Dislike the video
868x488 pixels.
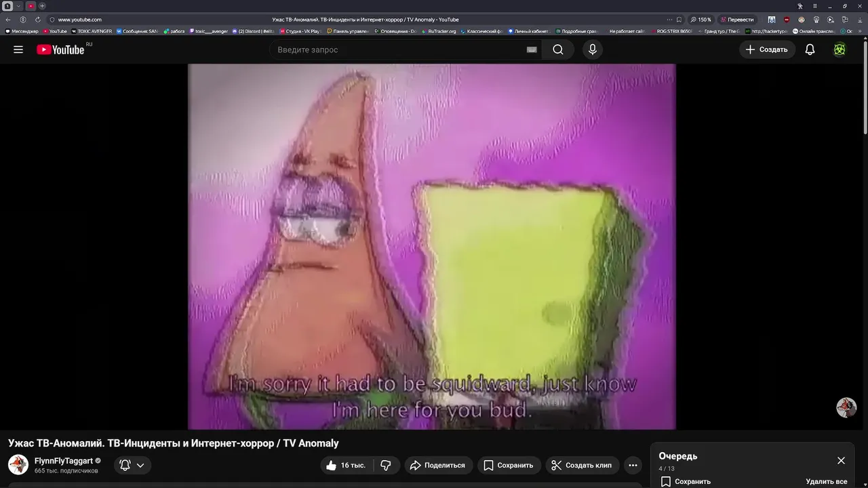click(386, 465)
